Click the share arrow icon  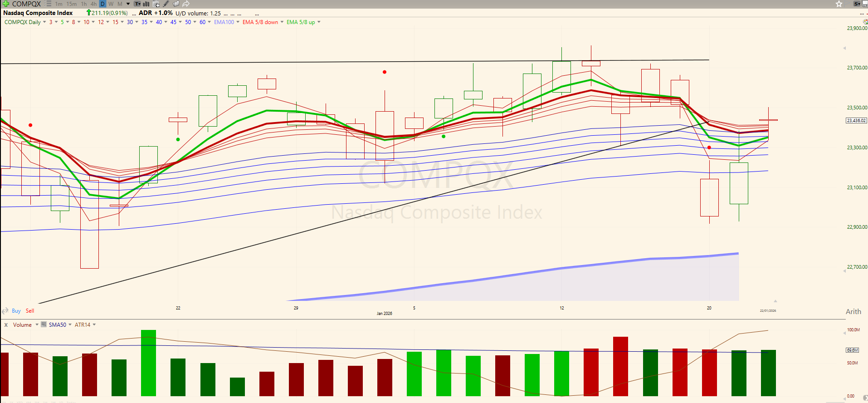(x=186, y=4)
